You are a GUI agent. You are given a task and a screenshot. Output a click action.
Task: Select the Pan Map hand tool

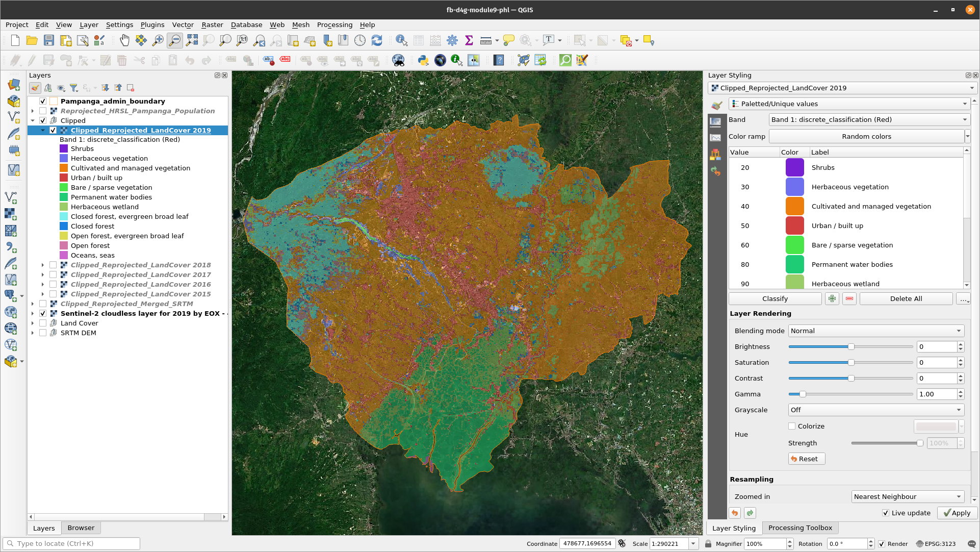124,40
